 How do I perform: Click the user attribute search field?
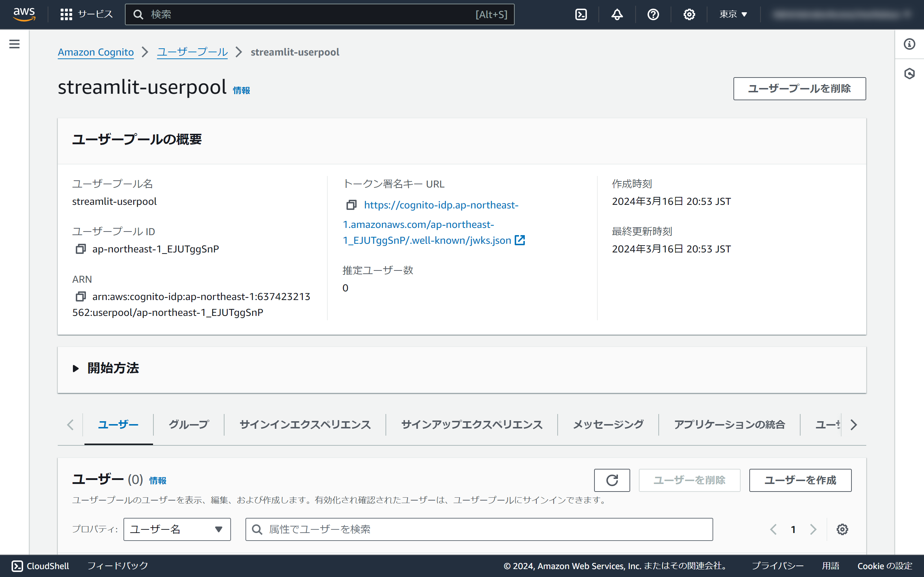(479, 529)
